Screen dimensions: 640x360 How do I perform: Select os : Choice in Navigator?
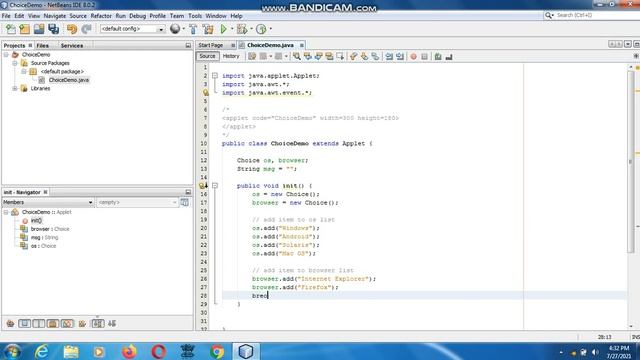[x=43, y=246]
